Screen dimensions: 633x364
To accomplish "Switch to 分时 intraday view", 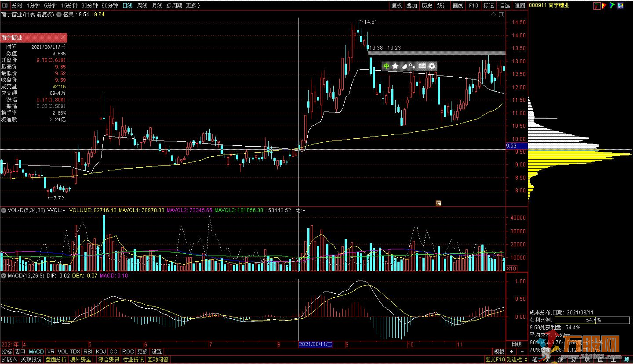I will [17, 5].
